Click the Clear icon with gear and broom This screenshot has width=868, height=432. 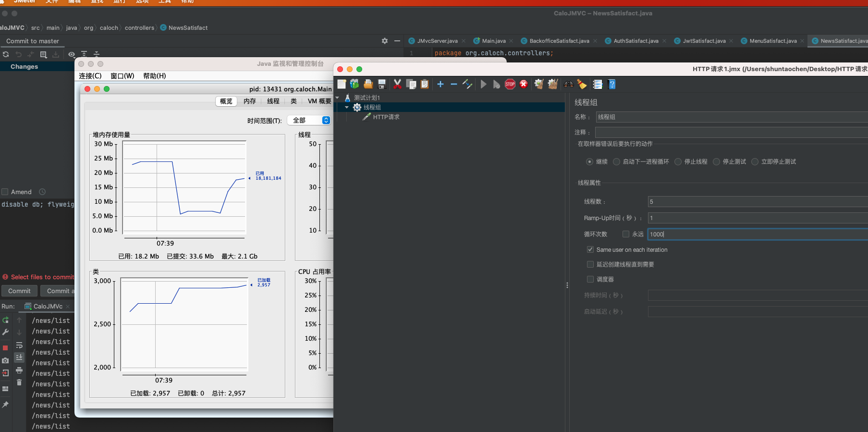539,84
